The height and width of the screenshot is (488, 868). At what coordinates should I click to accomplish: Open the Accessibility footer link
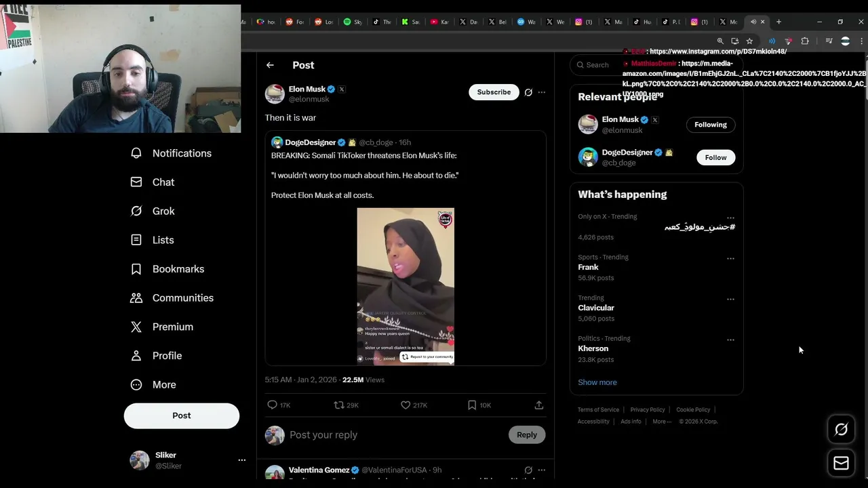pyautogui.click(x=593, y=422)
